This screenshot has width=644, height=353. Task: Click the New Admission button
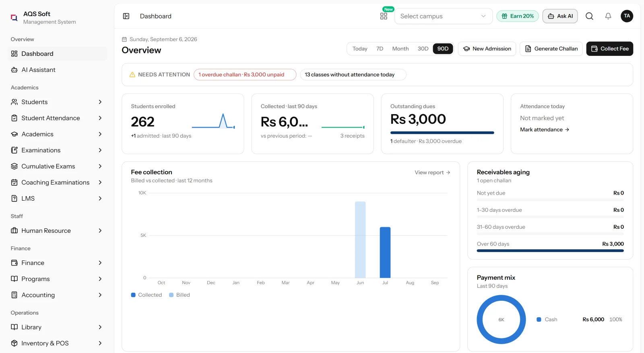click(x=487, y=49)
